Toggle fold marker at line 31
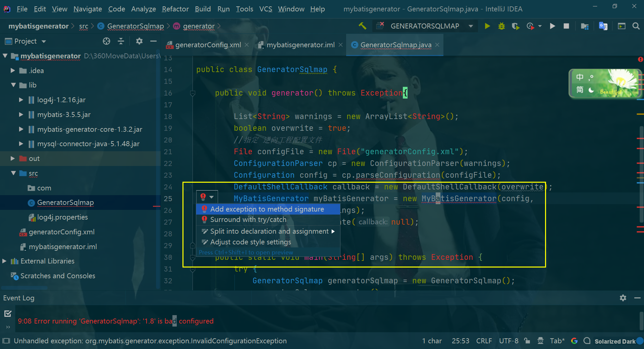 193,269
